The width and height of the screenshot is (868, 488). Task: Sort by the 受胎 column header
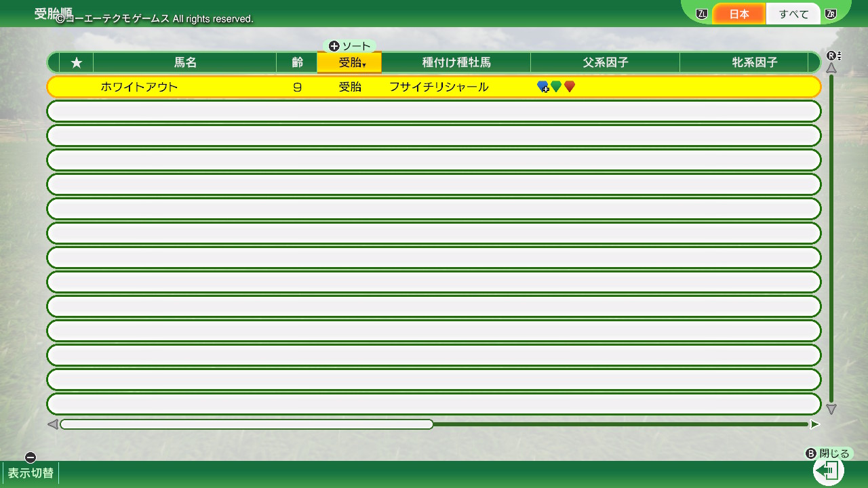349,62
